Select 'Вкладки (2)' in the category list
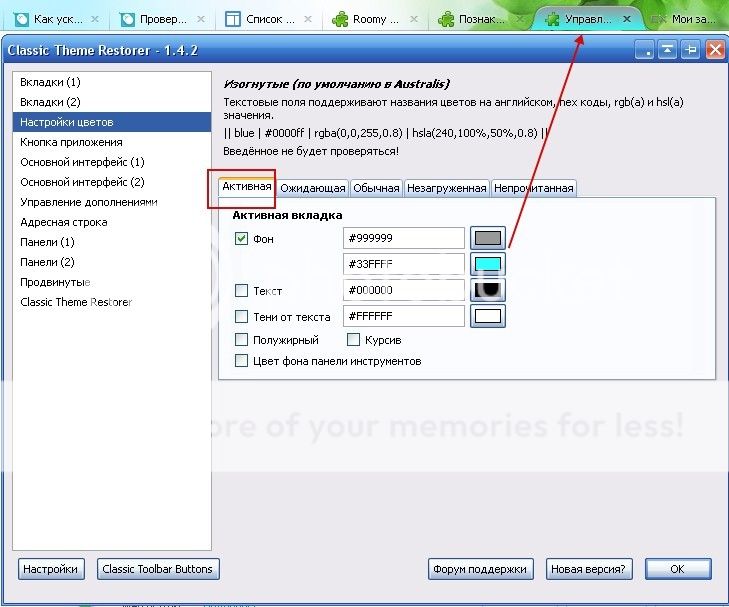Viewport: 729px width, 607px height. point(112,102)
